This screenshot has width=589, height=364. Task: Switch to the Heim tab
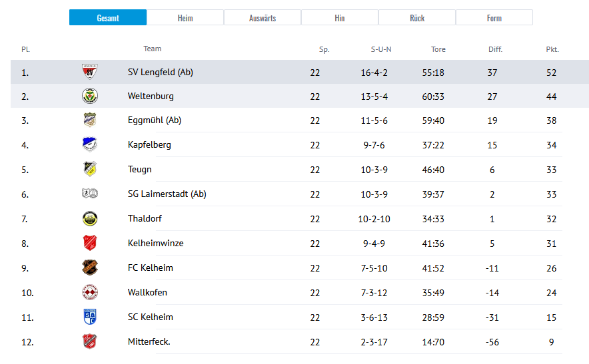click(x=185, y=18)
